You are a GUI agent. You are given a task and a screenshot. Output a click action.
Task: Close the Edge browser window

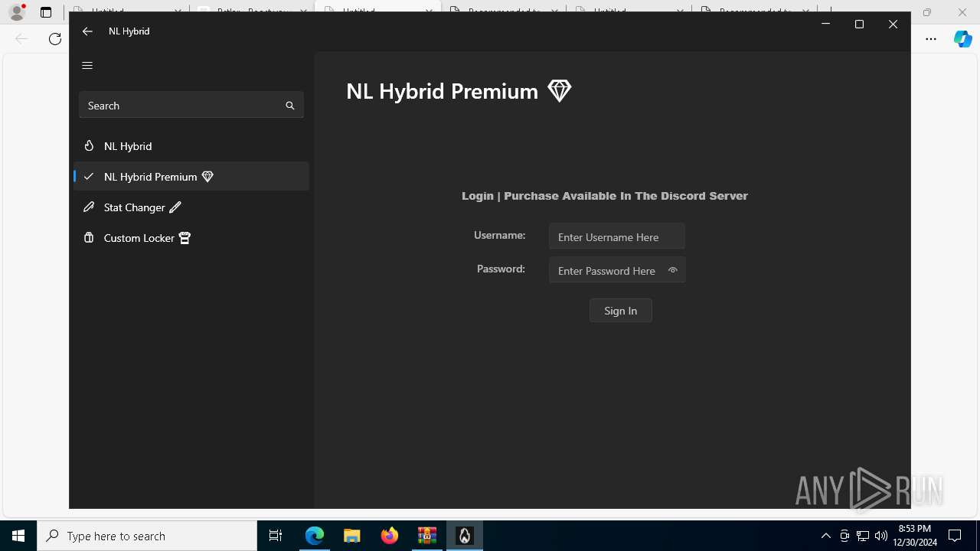click(x=962, y=12)
